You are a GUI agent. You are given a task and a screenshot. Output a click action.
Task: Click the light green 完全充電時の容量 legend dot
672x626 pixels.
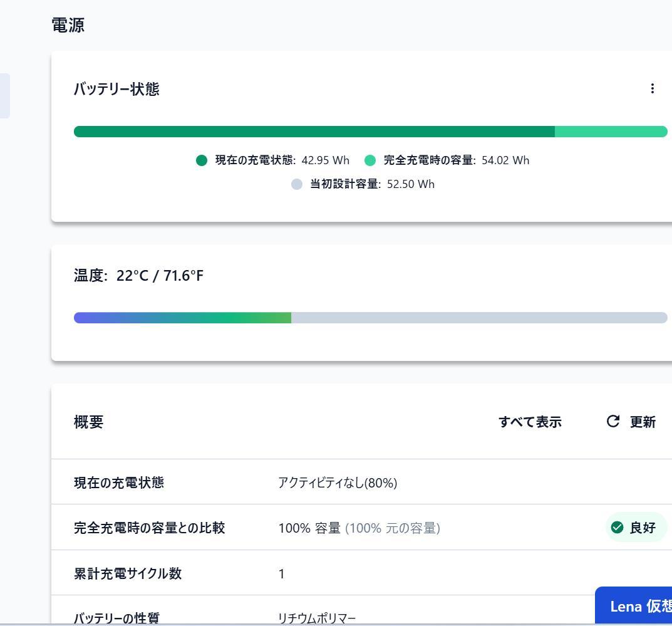370,160
